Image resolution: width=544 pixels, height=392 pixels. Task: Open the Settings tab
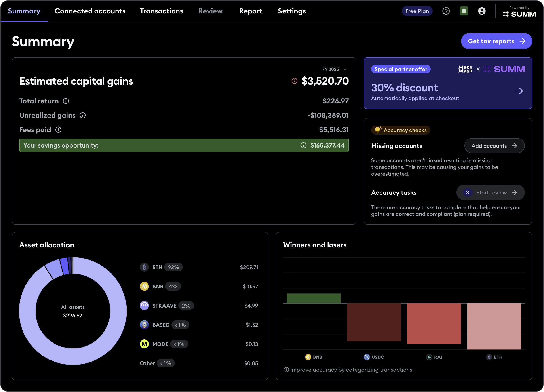pos(292,11)
